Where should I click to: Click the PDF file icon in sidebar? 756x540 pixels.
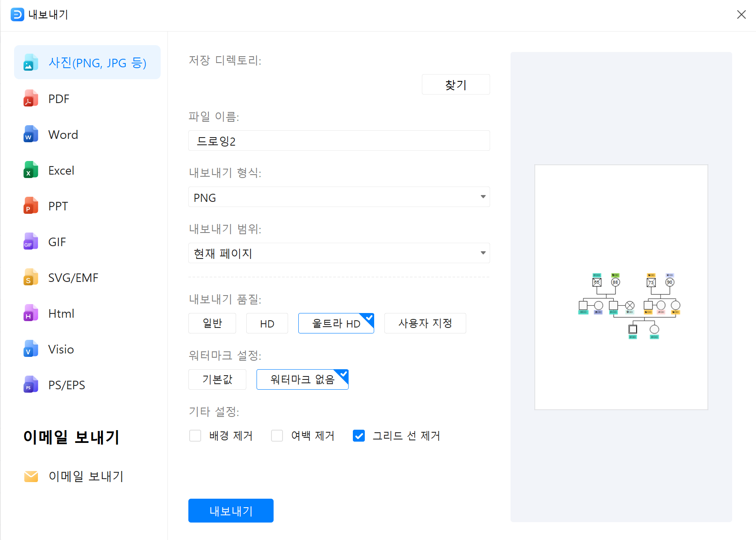[x=31, y=98]
